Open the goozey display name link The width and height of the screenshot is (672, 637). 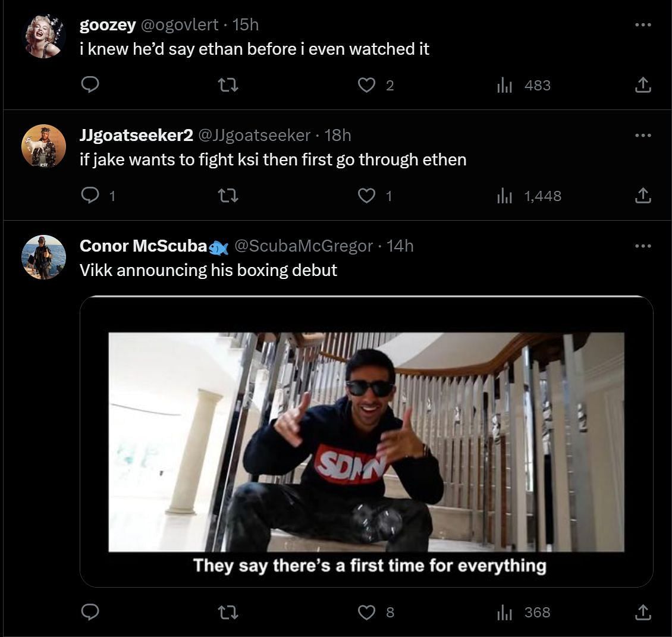tap(108, 24)
